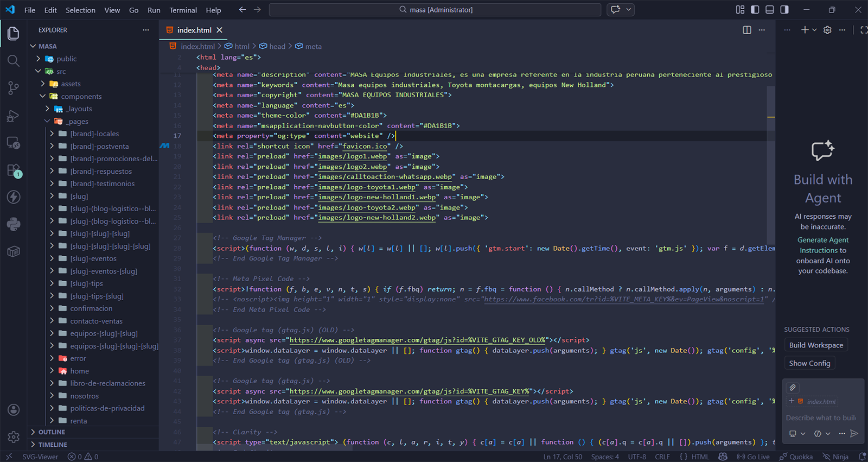Screen dimensions: 868x462
Task: Open Extensions view with update badge
Action: pos(14,170)
